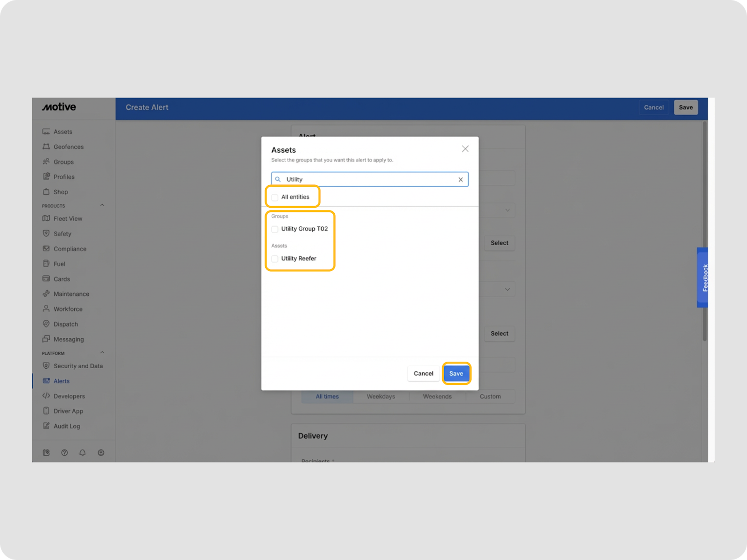Viewport: 747px width, 560px height.
Task: Open help with the question mark icon
Action: coord(64,453)
